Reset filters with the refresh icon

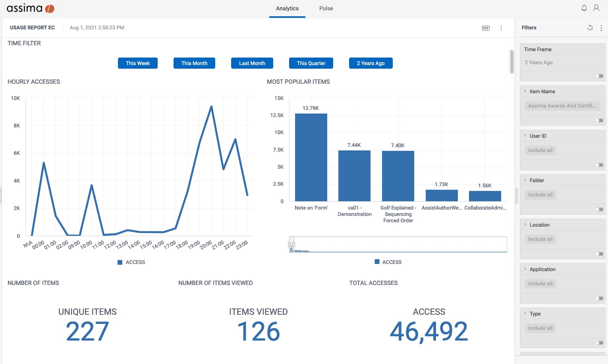pyautogui.click(x=590, y=28)
